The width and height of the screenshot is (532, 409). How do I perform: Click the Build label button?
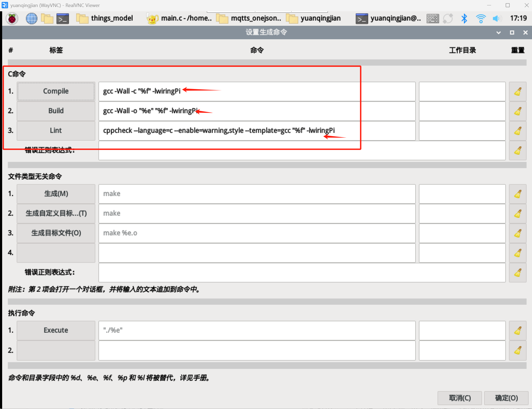tap(56, 111)
